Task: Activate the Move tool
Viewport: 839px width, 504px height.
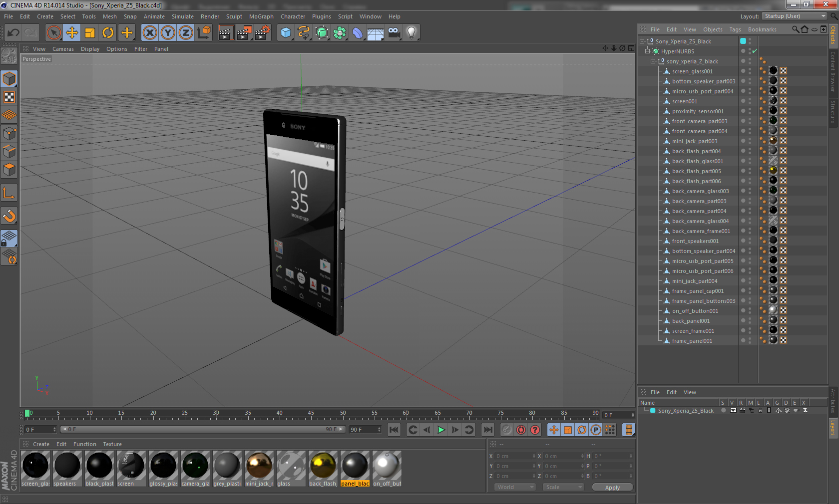Action: (72, 33)
